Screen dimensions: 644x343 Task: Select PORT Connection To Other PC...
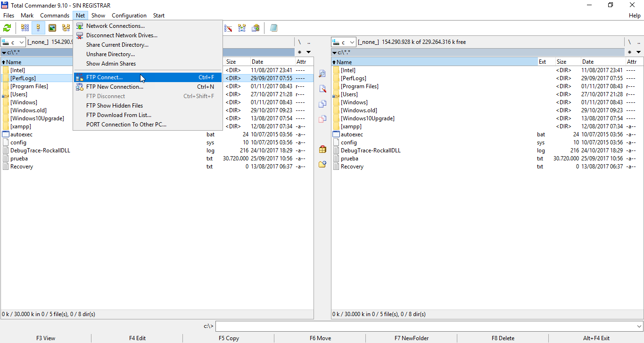point(148,125)
